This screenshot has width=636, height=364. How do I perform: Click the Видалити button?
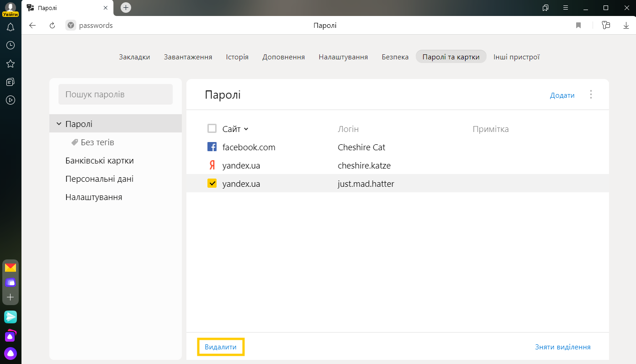(221, 347)
